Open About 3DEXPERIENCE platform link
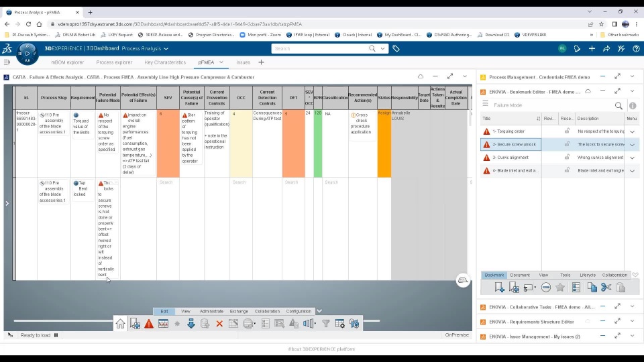Image resolution: width=644 pixels, height=362 pixels. click(x=321, y=349)
